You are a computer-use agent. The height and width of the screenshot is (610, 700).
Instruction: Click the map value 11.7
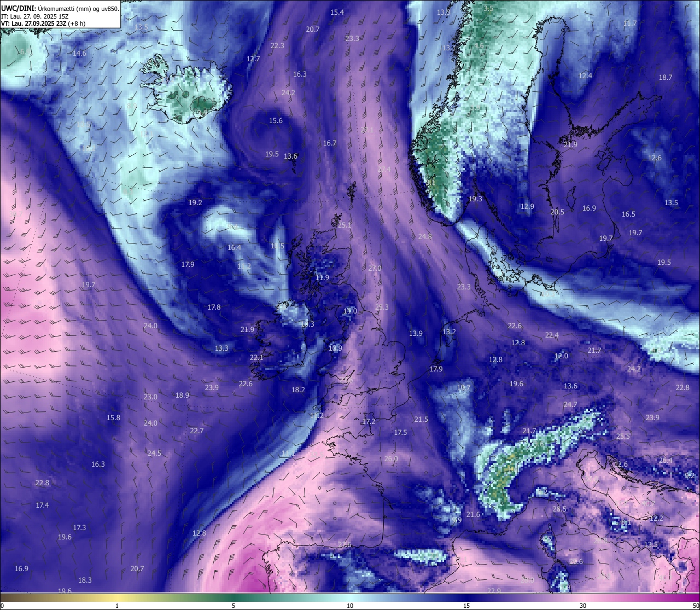(x=630, y=23)
